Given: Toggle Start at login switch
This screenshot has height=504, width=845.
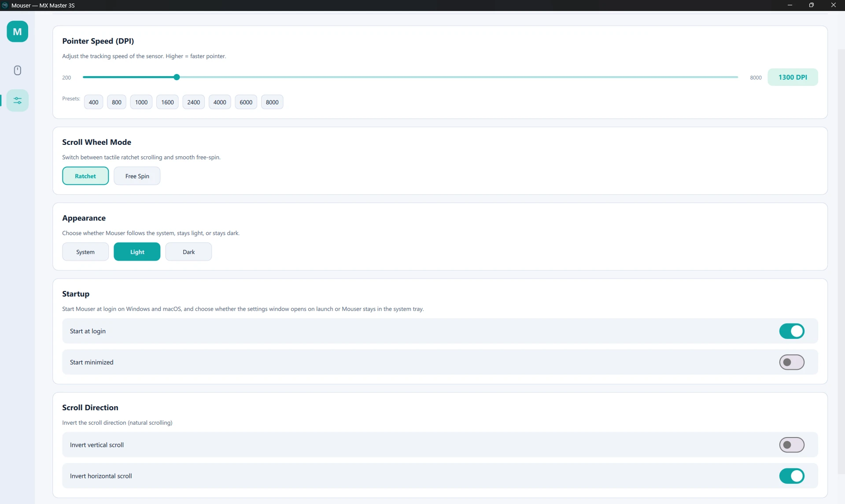Looking at the screenshot, I should tap(791, 331).
